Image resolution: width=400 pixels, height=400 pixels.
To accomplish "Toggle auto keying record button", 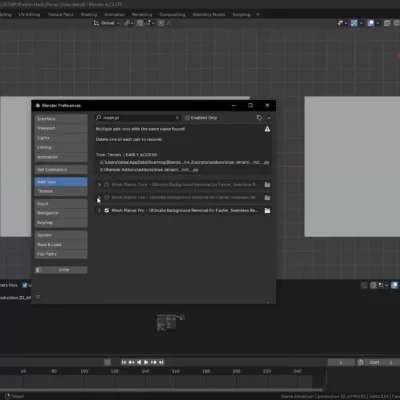I will pyautogui.click(x=107, y=362).
